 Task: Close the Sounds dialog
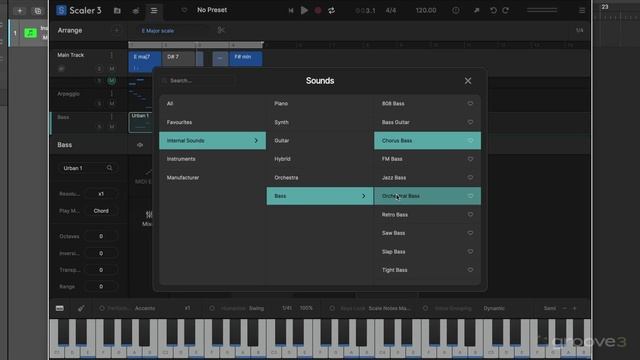click(x=468, y=81)
